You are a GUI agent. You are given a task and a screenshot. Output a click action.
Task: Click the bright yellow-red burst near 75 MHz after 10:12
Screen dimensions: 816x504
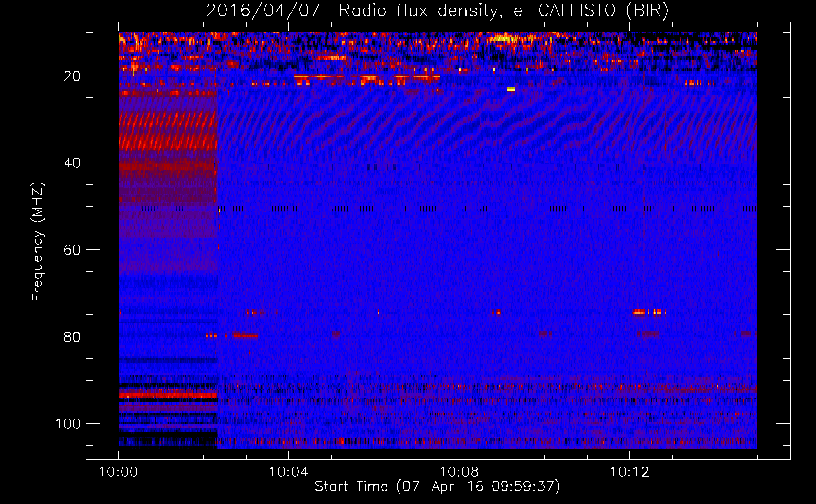[x=647, y=312]
